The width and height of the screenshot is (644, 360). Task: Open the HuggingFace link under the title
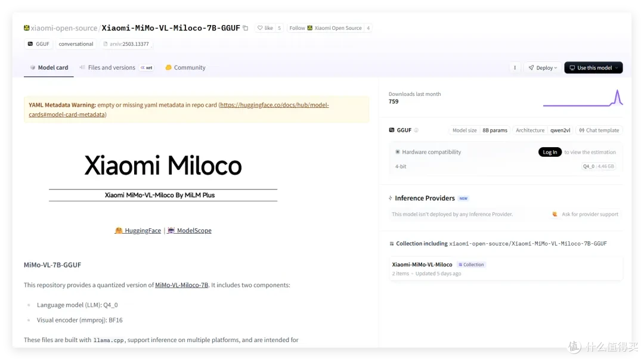[138, 230]
